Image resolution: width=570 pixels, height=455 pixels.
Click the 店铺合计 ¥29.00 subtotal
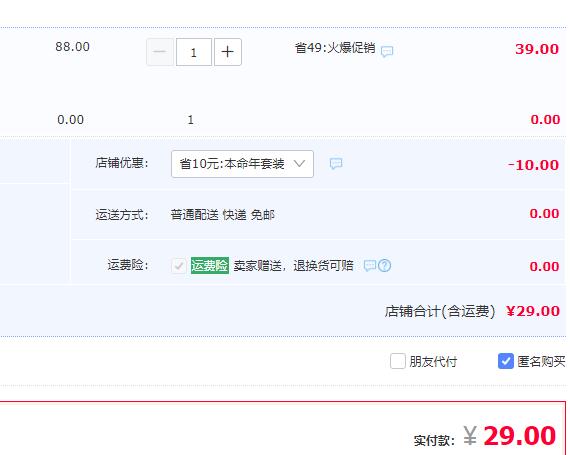tap(533, 311)
